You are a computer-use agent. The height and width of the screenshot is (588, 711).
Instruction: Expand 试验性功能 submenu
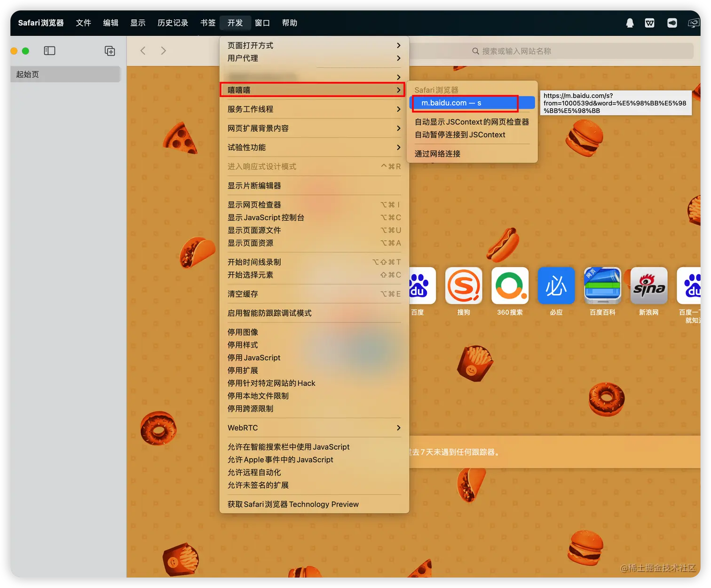pos(314,147)
